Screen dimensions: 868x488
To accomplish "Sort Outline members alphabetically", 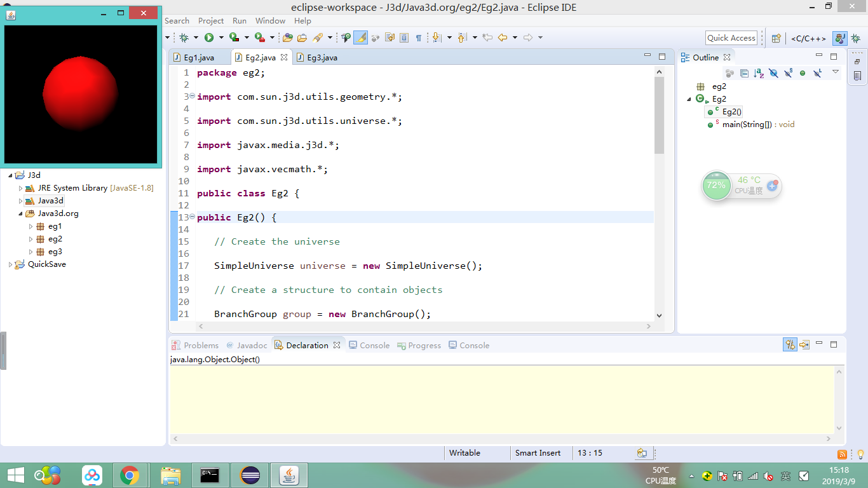I will (758, 72).
